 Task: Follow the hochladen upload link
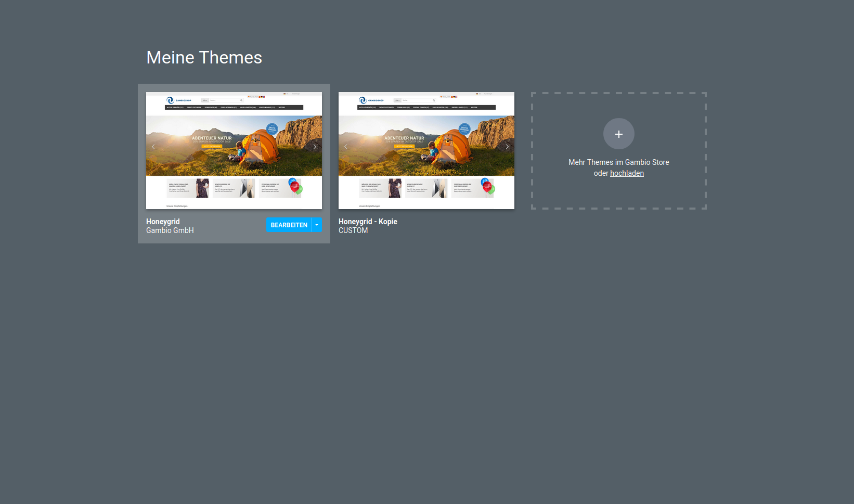627,173
